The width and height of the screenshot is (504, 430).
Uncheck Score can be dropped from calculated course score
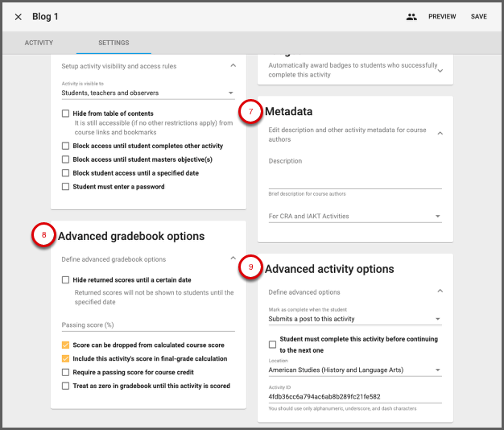[x=65, y=345]
